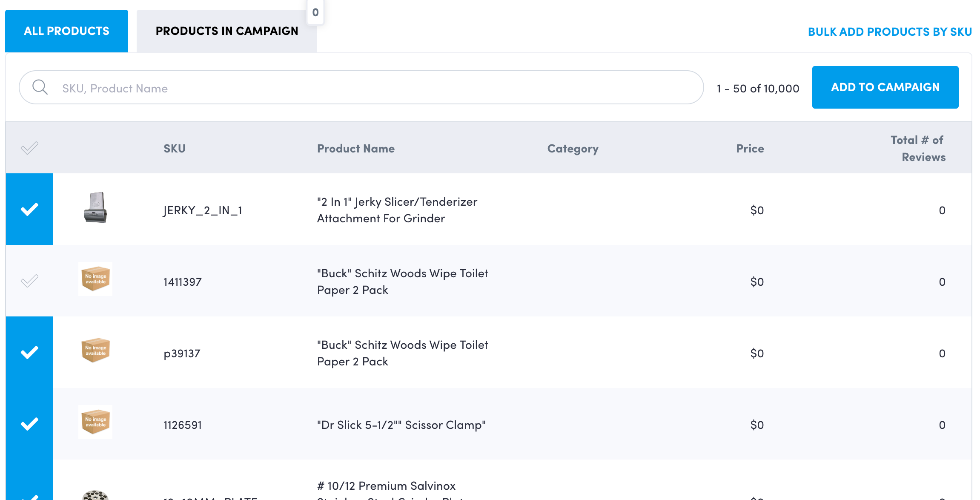Uncheck the JERKY_2_IN_1 product row
This screenshot has width=980, height=500.
coord(29,209)
